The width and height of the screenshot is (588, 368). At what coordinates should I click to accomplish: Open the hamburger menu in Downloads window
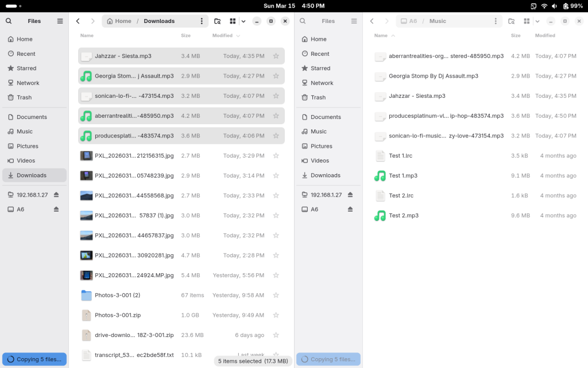tap(60, 21)
